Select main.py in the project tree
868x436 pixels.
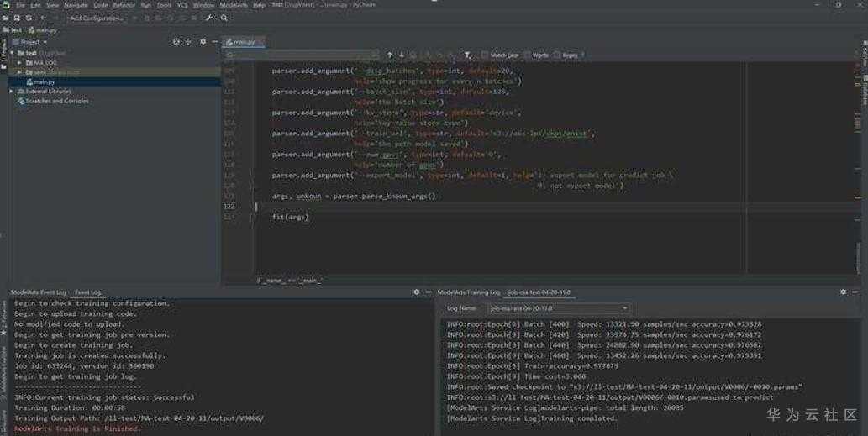45,81
